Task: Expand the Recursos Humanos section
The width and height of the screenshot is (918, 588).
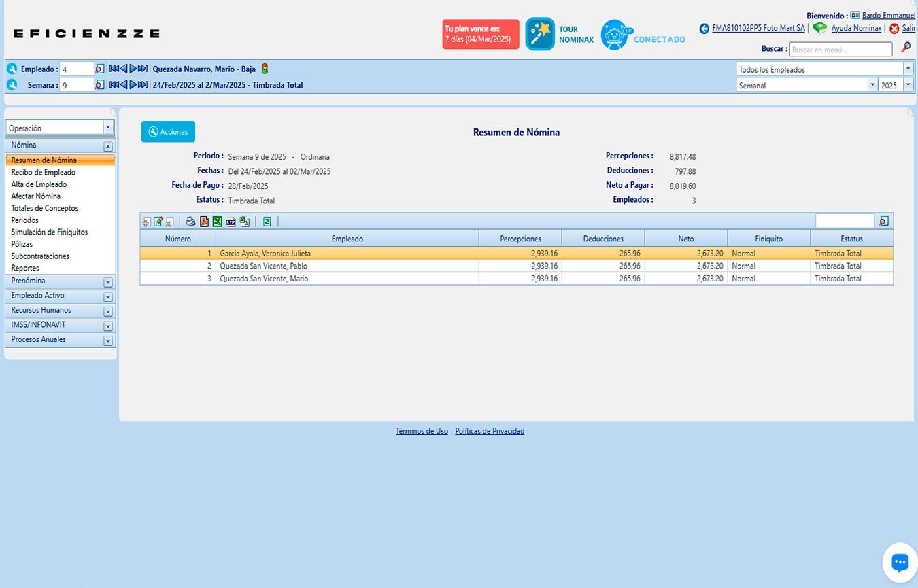Action: pos(107,311)
